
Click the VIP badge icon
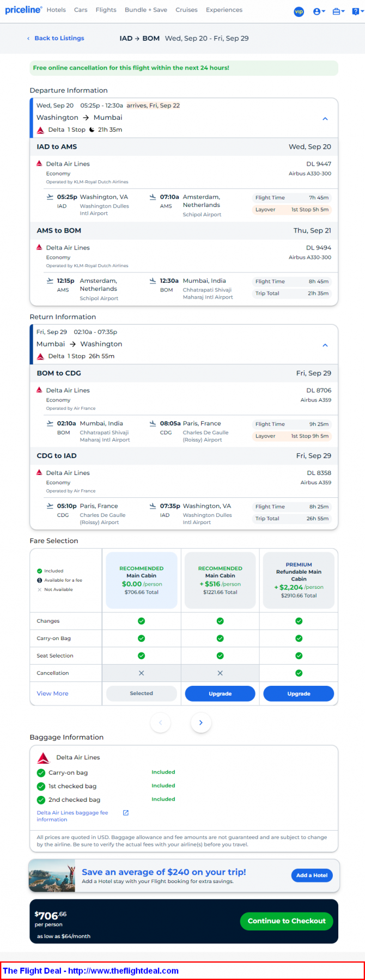pyautogui.click(x=299, y=11)
